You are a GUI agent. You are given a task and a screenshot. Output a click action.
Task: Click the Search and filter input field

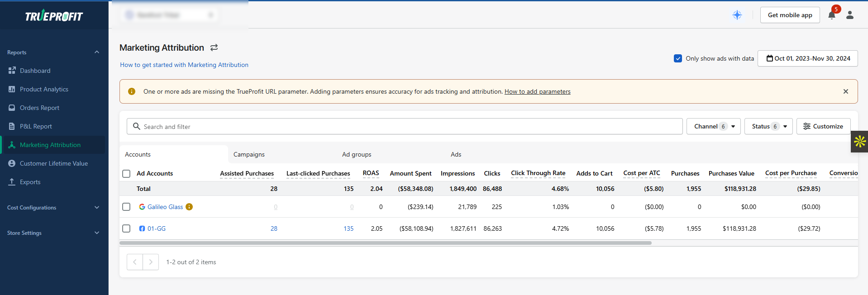pos(407,127)
